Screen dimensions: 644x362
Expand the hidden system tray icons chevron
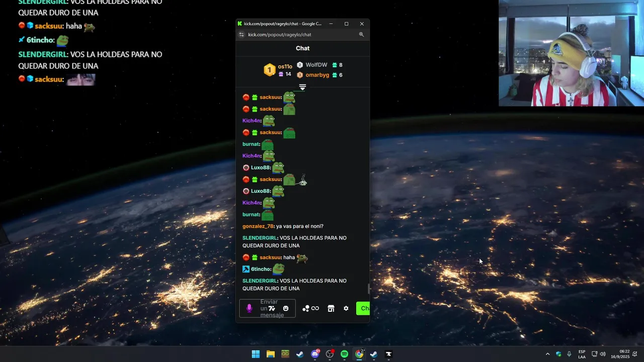[x=547, y=354]
